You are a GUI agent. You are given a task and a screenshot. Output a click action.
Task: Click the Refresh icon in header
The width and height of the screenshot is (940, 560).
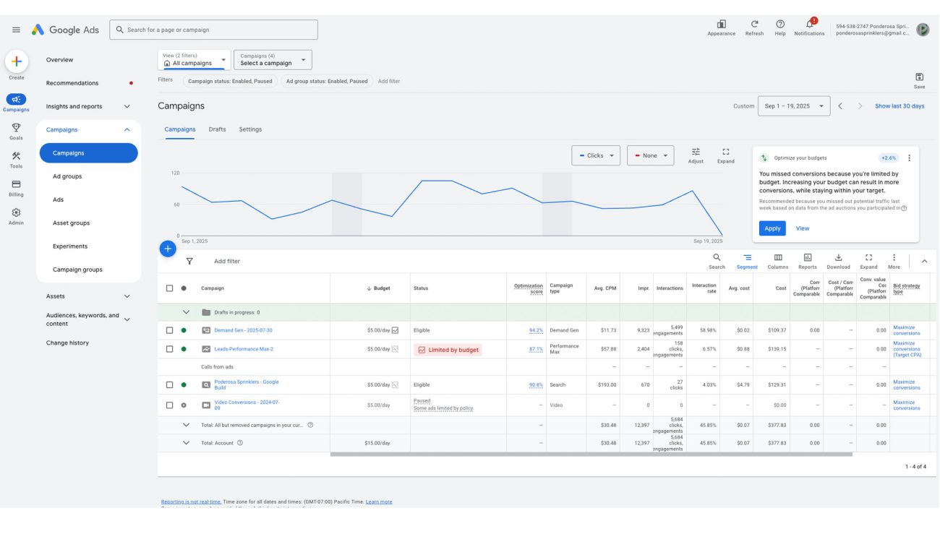pyautogui.click(x=754, y=25)
